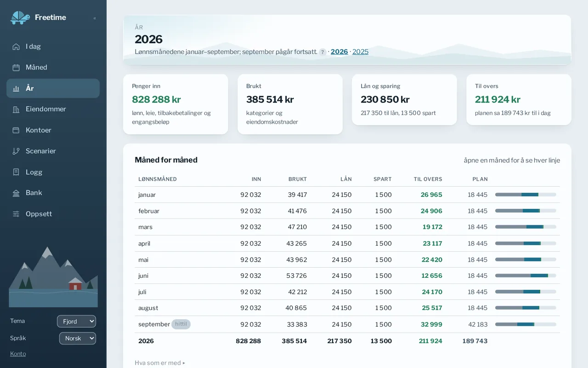The height and width of the screenshot is (368, 588).
Task: Click the 'Til overs' column header
Action: tap(428, 179)
